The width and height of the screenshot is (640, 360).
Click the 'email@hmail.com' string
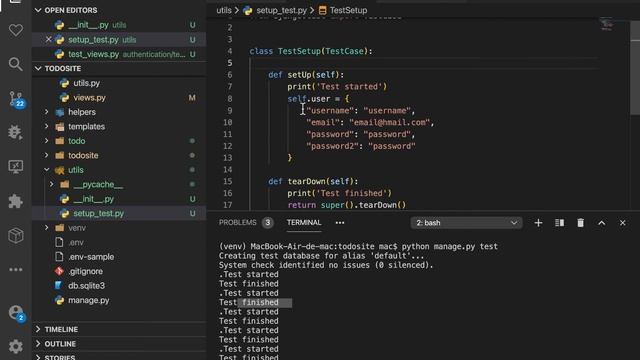coord(389,122)
